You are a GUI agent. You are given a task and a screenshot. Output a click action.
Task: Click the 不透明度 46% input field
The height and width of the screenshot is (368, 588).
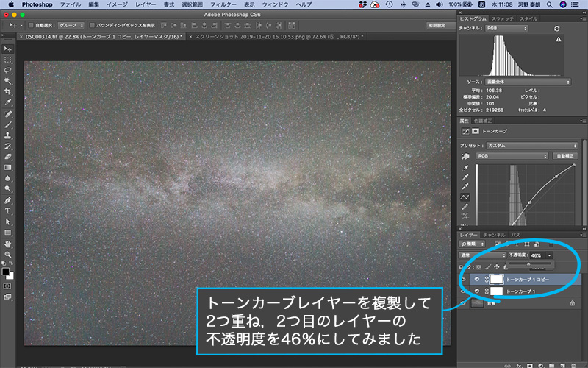[x=537, y=255]
